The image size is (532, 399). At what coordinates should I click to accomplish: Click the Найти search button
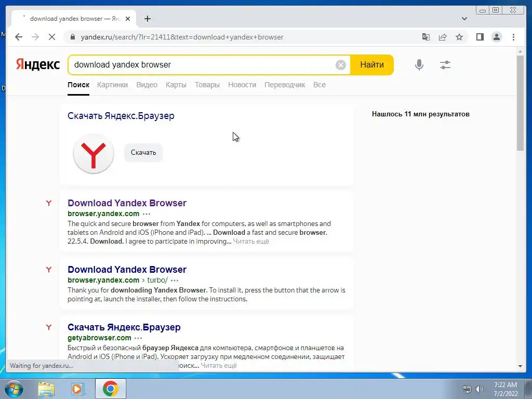[x=372, y=64]
